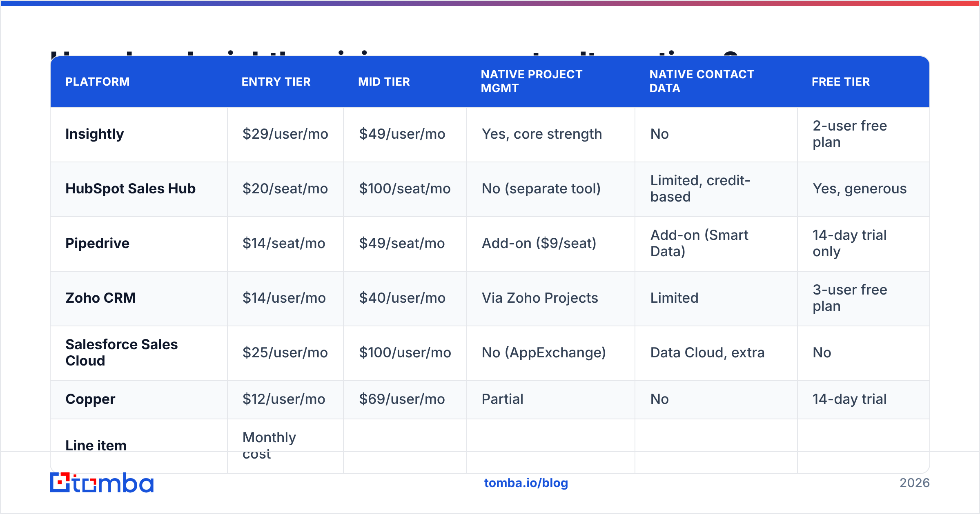The height and width of the screenshot is (514, 980).
Task: Select the 'Add-on ($9/seat)' cell
Action: tap(539, 243)
